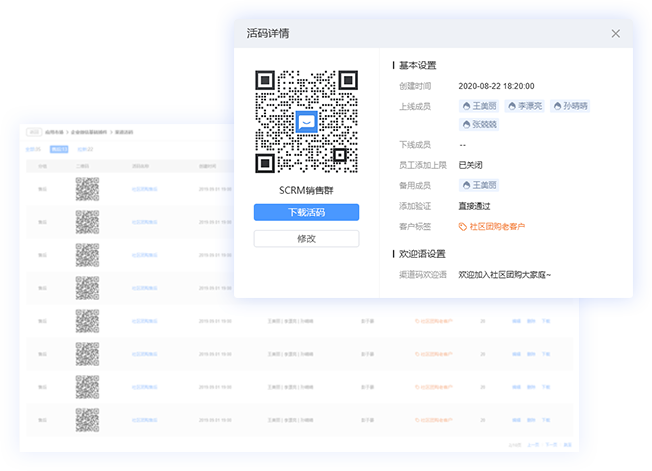Viewport: 652px width, 471px height.
Task: Click the 已关闭 value for 员工添加上限
Action: [x=470, y=165]
